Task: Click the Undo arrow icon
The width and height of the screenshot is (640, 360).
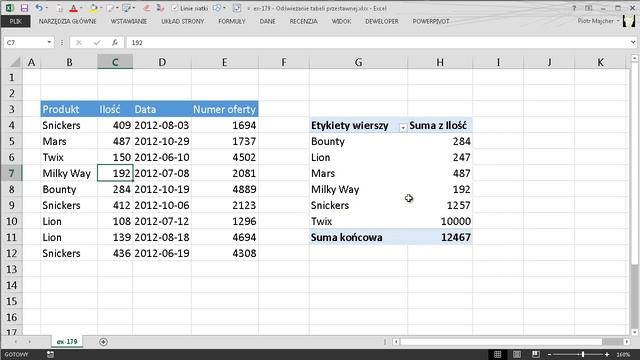Action: point(39,8)
